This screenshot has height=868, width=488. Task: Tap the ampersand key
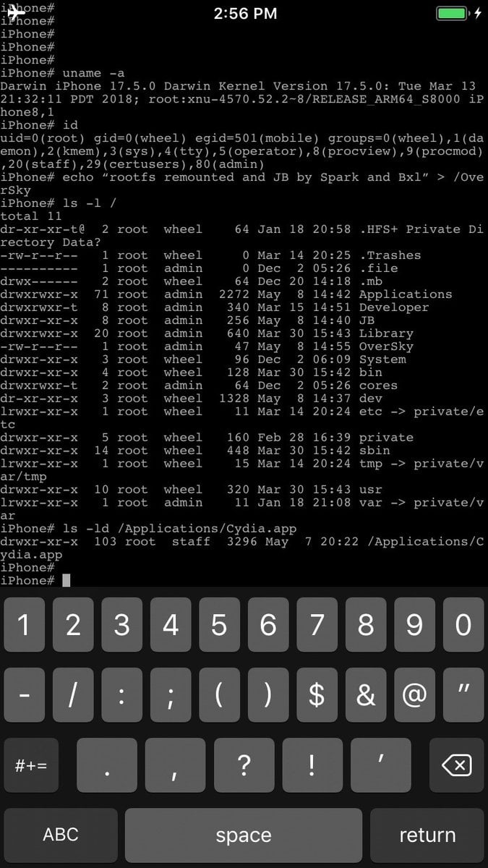(x=366, y=694)
